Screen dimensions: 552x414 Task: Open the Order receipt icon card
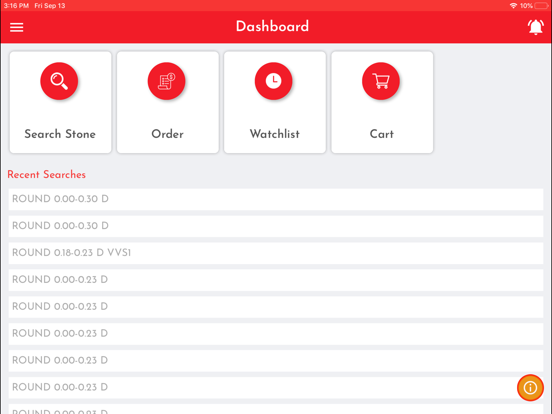pos(168,102)
